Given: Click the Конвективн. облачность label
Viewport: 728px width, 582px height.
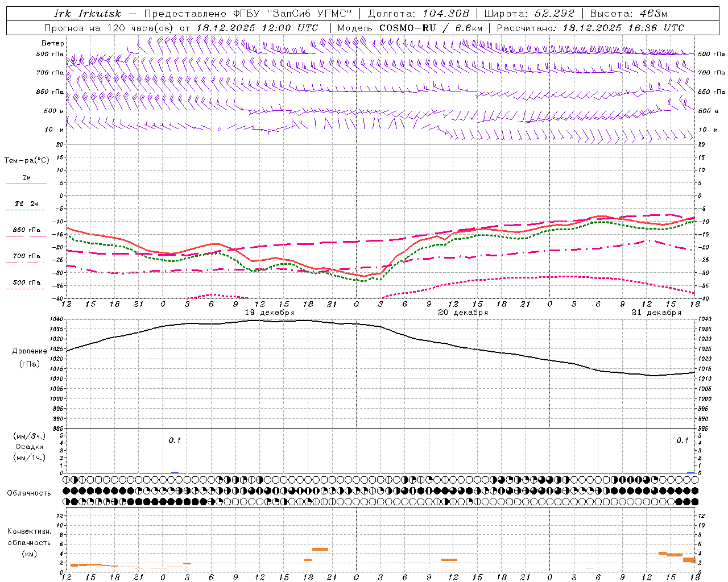Looking at the screenshot, I should 30,537.
